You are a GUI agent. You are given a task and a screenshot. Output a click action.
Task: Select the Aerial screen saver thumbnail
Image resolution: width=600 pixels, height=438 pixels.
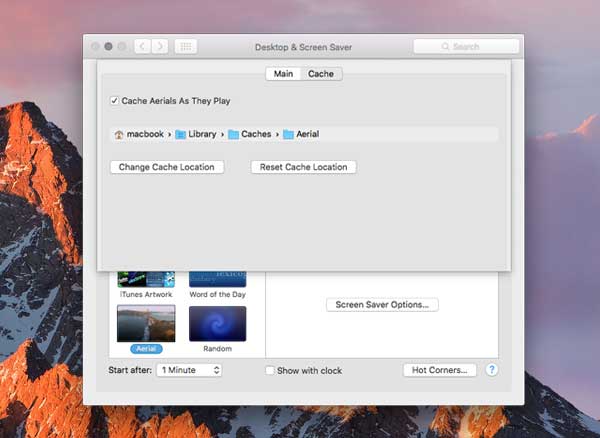pyautogui.click(x=146, y=323)
